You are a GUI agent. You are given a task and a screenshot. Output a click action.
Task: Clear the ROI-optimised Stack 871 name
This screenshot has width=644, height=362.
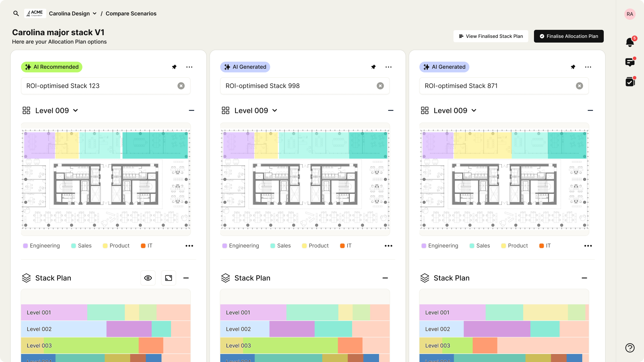coord(580,86)
